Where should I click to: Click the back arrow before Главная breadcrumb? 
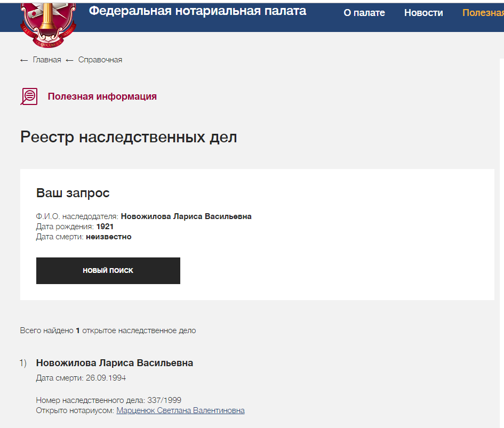23,60
